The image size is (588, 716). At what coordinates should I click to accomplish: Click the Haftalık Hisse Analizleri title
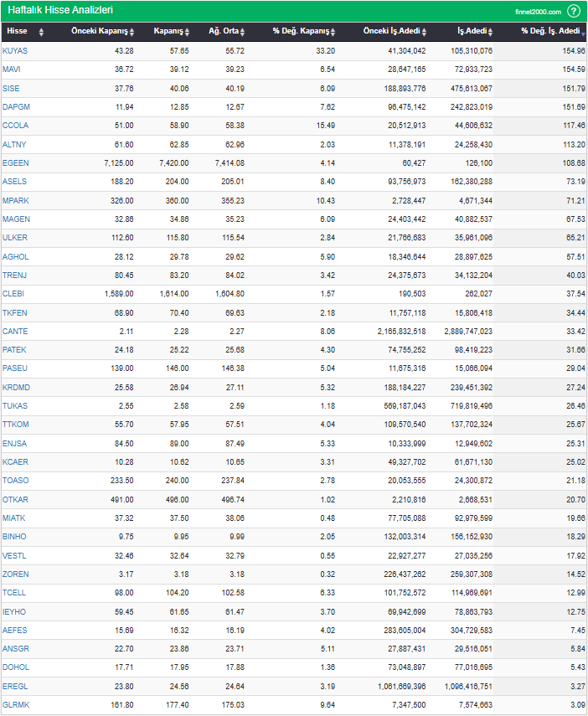60,10
